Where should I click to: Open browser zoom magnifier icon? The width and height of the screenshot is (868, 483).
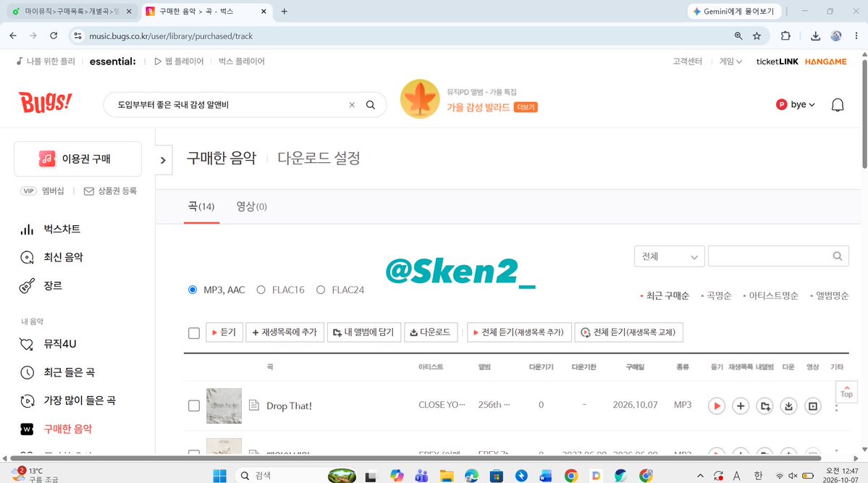pyautogui.click(x=738, y=36)
